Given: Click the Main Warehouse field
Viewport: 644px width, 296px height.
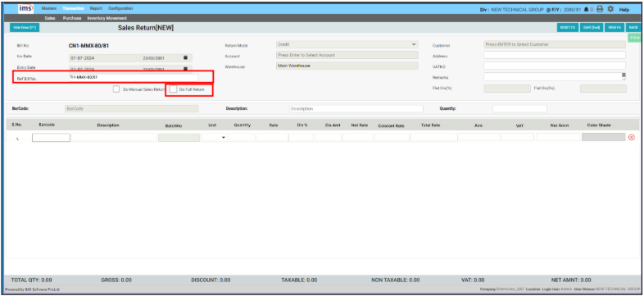Looking at the screenshot, I should [x=347, y=66].
